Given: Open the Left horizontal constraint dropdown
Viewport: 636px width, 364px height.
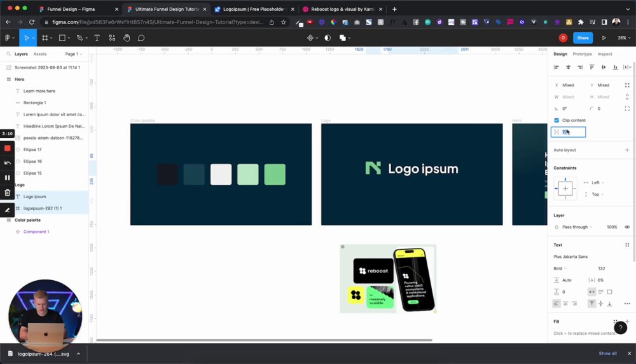Looking at the screenshot, I should [x=597, y=183].
